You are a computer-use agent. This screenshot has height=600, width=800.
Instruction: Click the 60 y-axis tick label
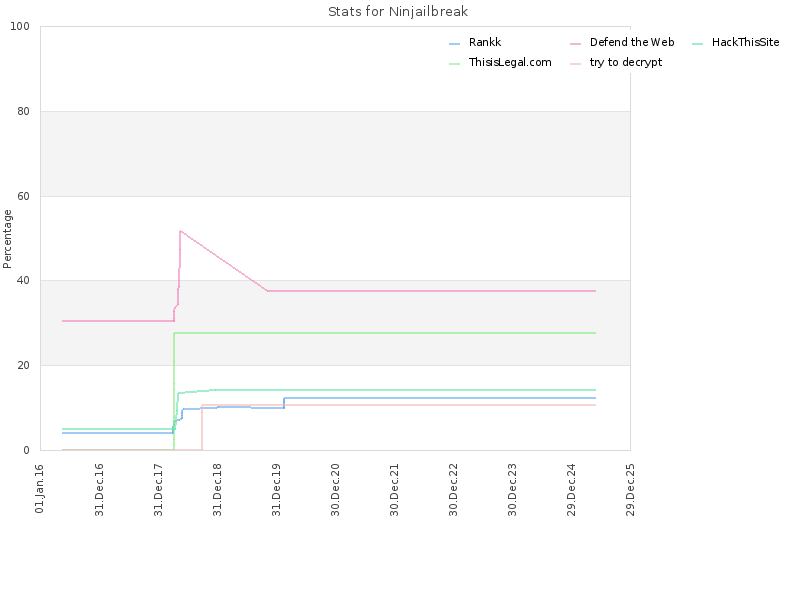point(23,196)
